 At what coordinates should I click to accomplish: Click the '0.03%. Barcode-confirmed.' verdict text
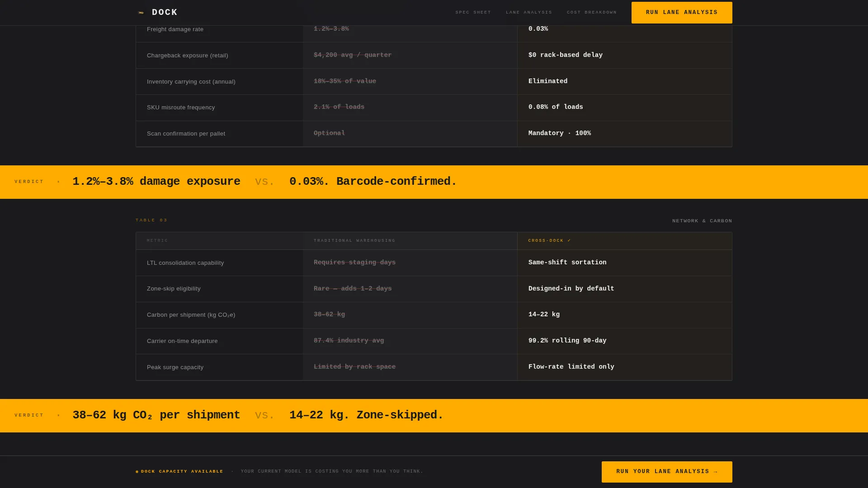[373, 182]
